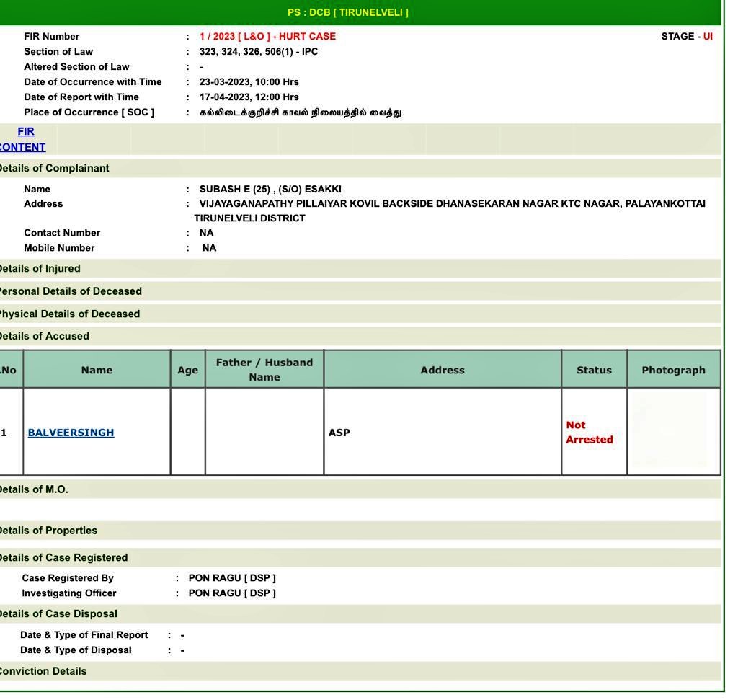Click the Date & Type of Disposal label
This screenshot has height=700, width=738.
pyautogui.click(x=76, y=650)
